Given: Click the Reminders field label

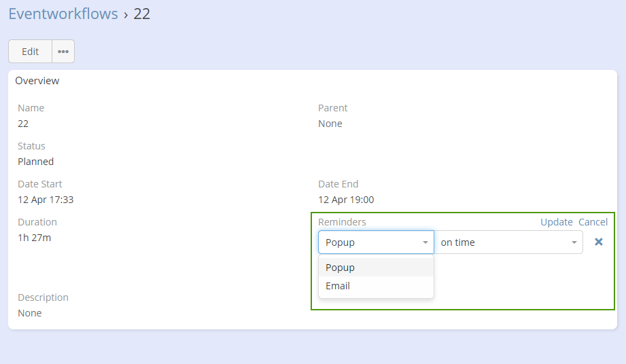Looking at the screenshot, I should coord(342,222).
